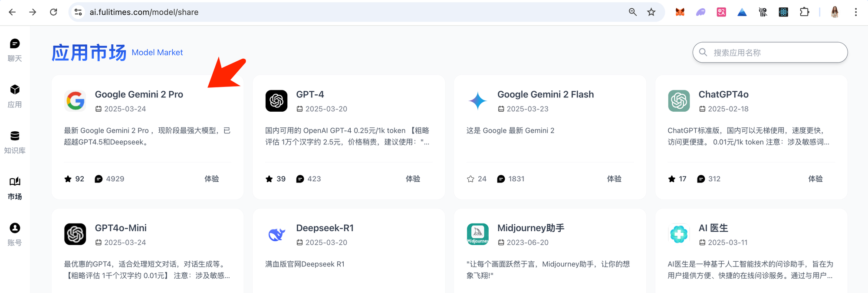
Task: Open the Chrome three-dot menu
Action: pyautogui.click(x=855, y=12)
